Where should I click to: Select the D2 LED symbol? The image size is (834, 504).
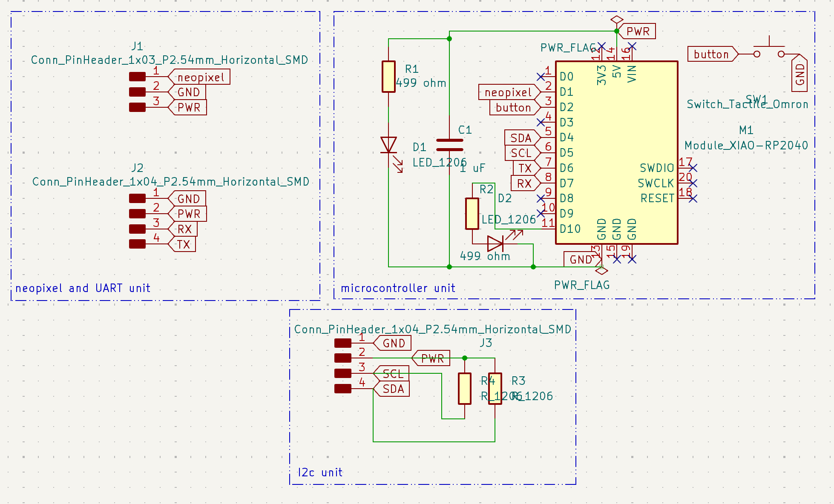coord(503,241)
